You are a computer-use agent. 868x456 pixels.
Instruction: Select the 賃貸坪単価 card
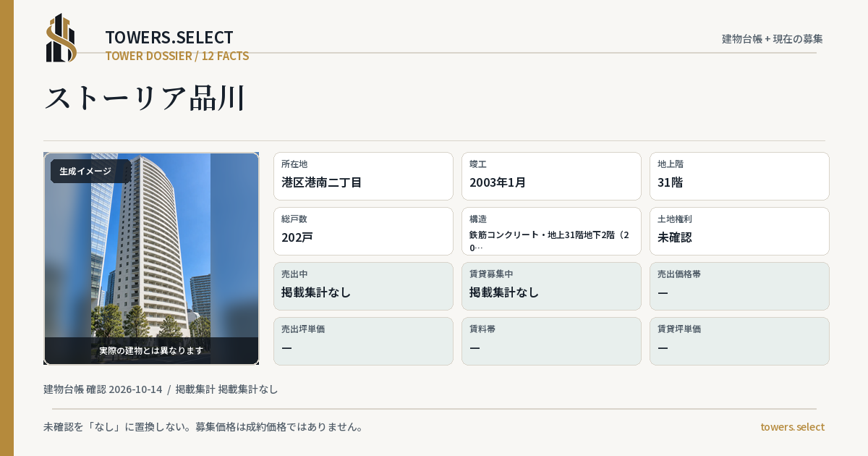[739, 341]
